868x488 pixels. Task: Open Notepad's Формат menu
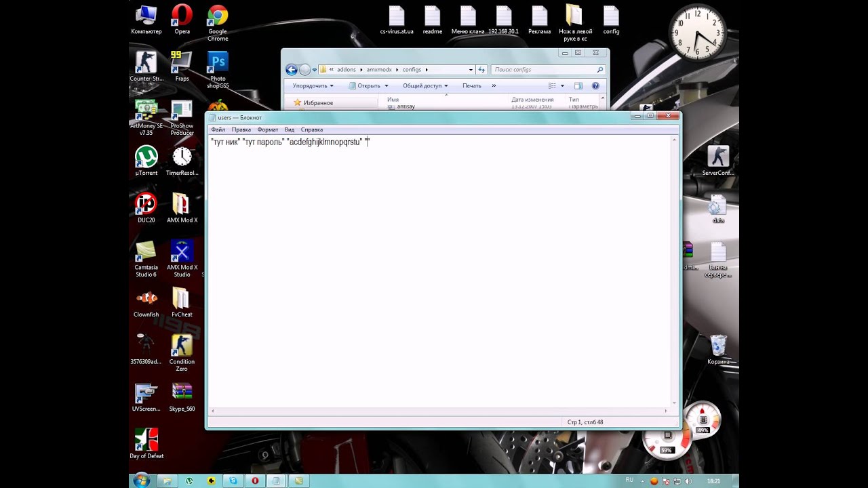pos(268,129)
